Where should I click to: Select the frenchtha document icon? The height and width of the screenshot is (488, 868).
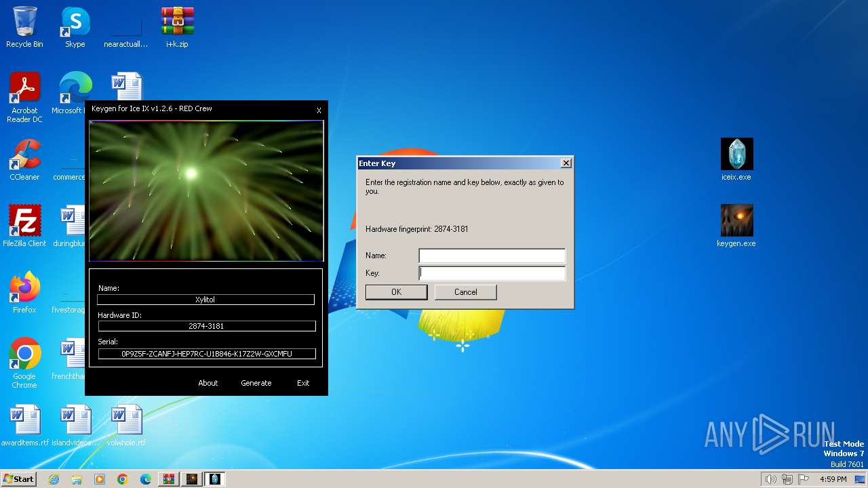[70, 359]
